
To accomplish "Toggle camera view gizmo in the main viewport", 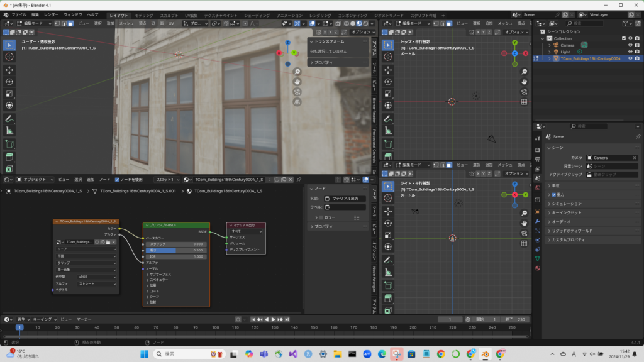I will click(297, 92).
